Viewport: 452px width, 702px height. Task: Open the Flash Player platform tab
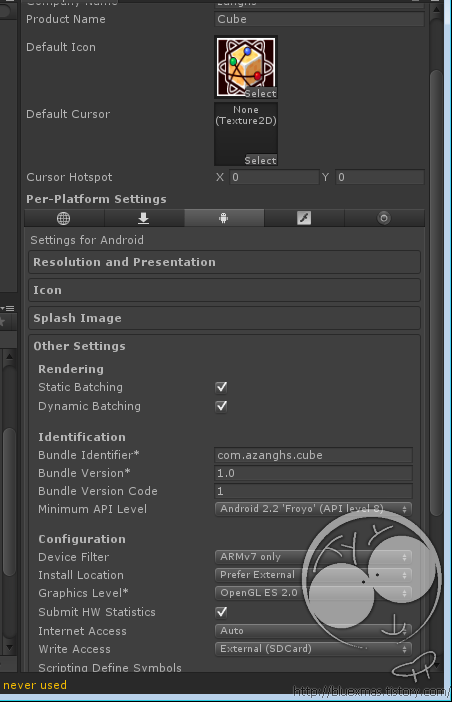304,218
